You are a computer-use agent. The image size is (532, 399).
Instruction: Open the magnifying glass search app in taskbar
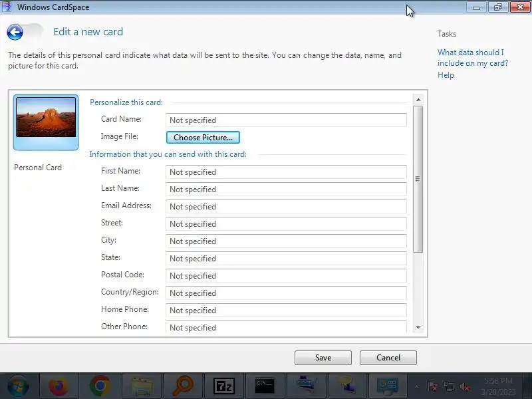pyautogui.click(x=182, y=386)
